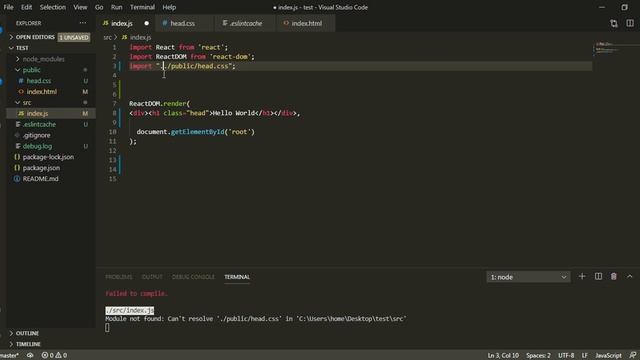The image size is (640, 360).
Task: Switch to the Problems panel tab
Action: tap(119, 277)
